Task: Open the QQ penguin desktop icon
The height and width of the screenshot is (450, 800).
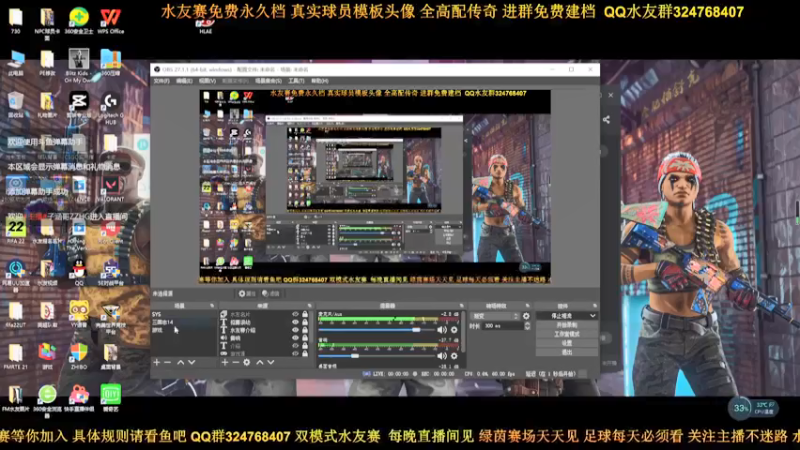Action: point(79,272)
